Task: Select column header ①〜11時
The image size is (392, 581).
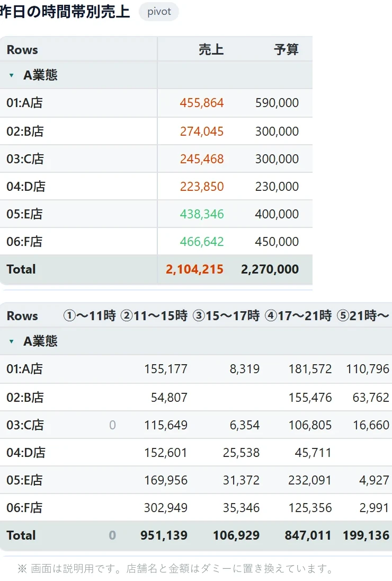Action: click(x=90, y=316)
